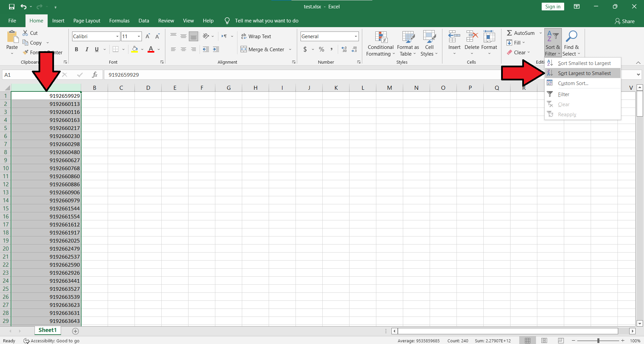
Task: Click the Find & Select magnifier icon
Action: click(x=571, y=37)
